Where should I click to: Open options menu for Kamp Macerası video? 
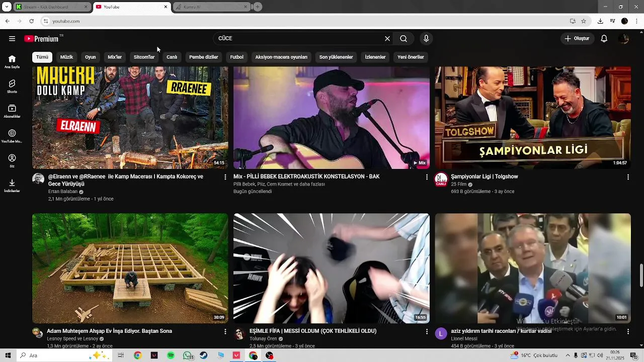[x=225, y=177]
